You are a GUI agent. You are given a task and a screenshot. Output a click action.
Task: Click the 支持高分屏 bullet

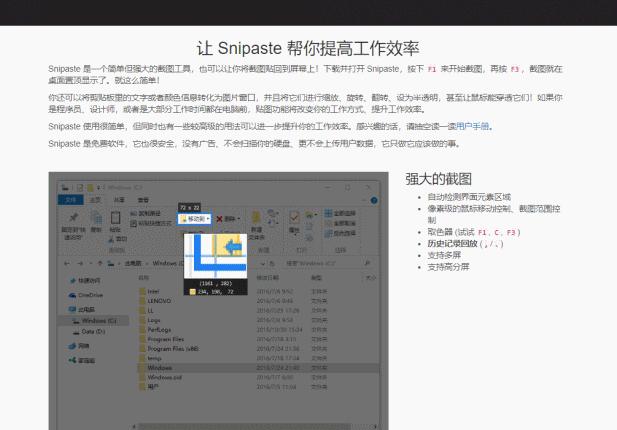[x=448, y=267]
